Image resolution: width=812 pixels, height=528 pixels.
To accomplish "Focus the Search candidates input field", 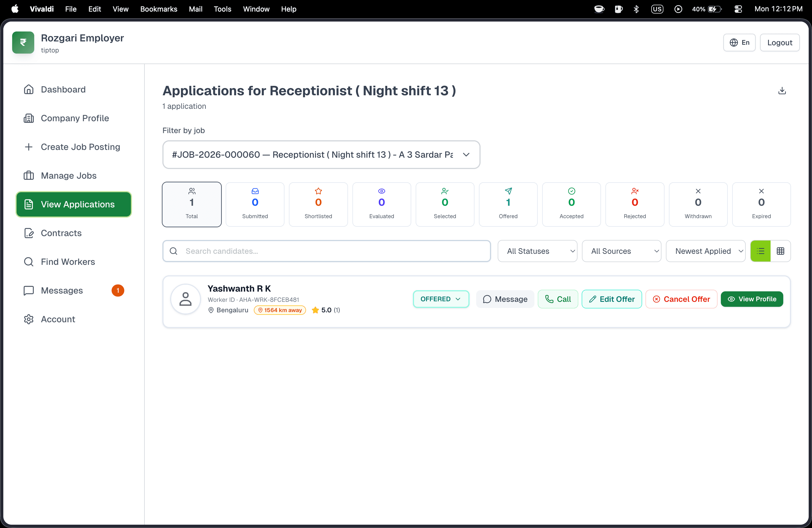I will click(x=326, y=251).
